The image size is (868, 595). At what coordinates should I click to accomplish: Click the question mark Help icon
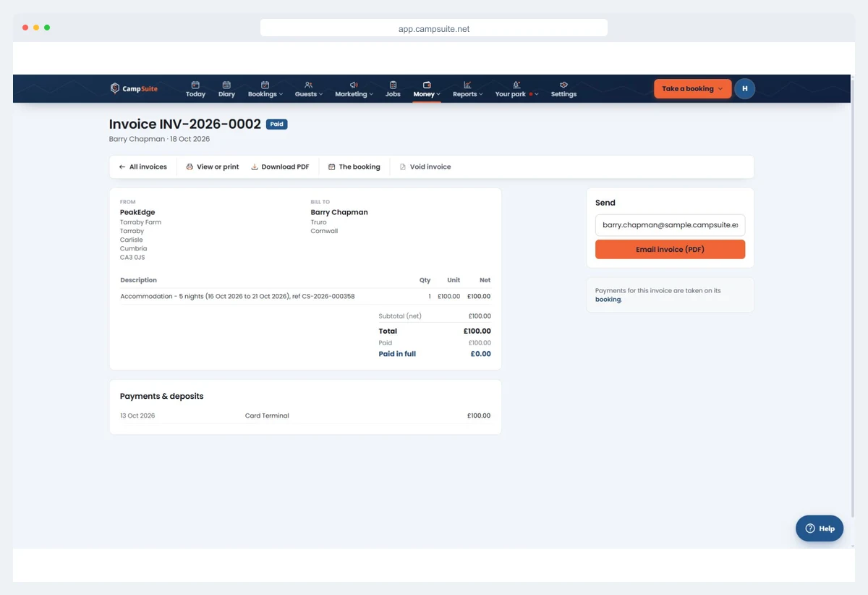click(810, 528)
